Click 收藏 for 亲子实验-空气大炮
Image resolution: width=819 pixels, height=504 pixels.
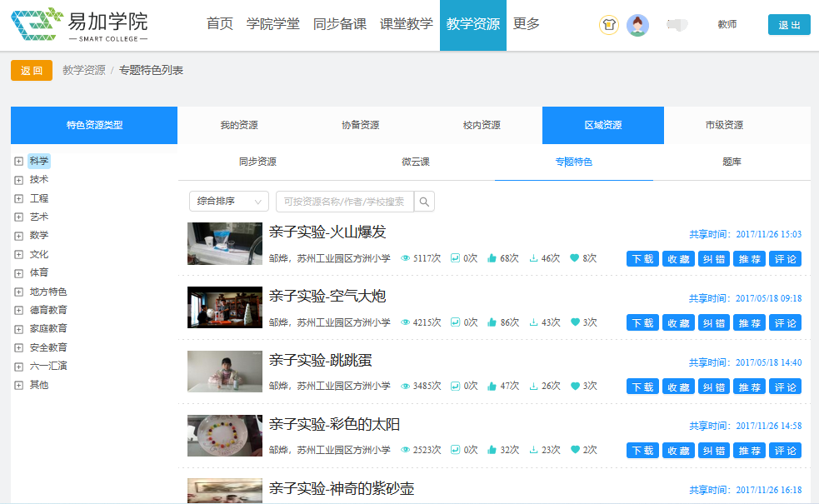[678, 322]
